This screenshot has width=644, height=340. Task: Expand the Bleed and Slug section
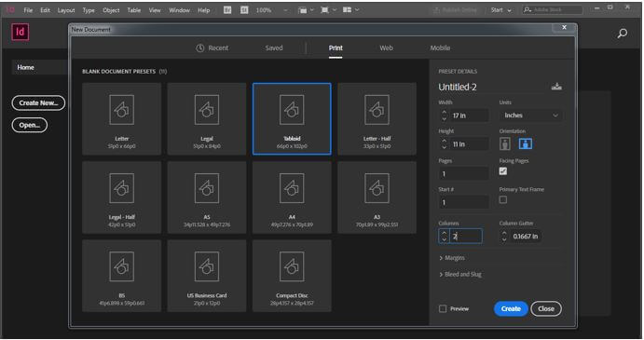(460, 274)
